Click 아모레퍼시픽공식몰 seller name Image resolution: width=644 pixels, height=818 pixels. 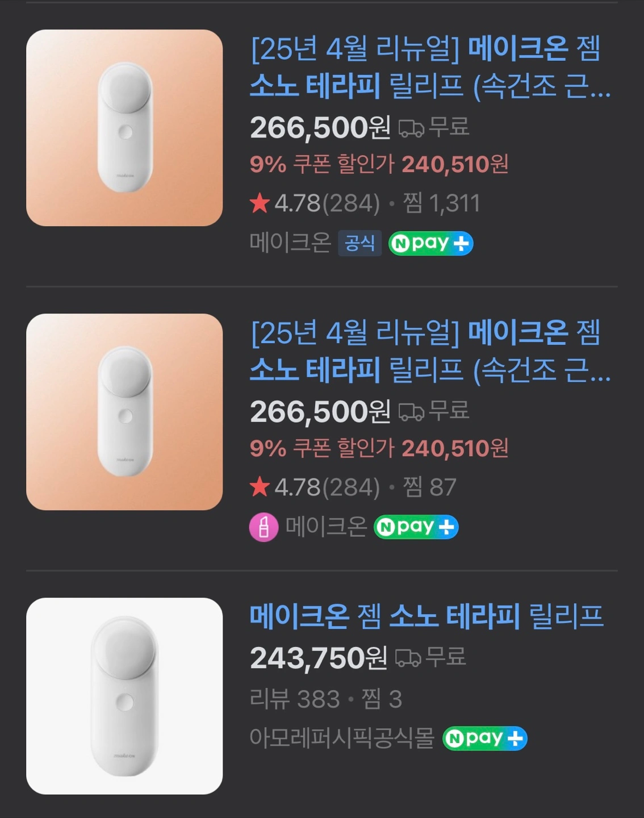point(342,738)
